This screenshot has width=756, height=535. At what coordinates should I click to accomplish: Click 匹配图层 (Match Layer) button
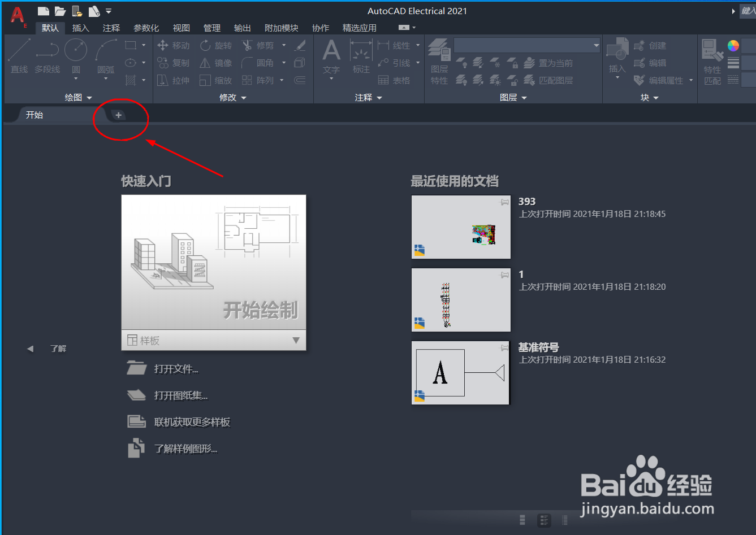coord(548,80)
